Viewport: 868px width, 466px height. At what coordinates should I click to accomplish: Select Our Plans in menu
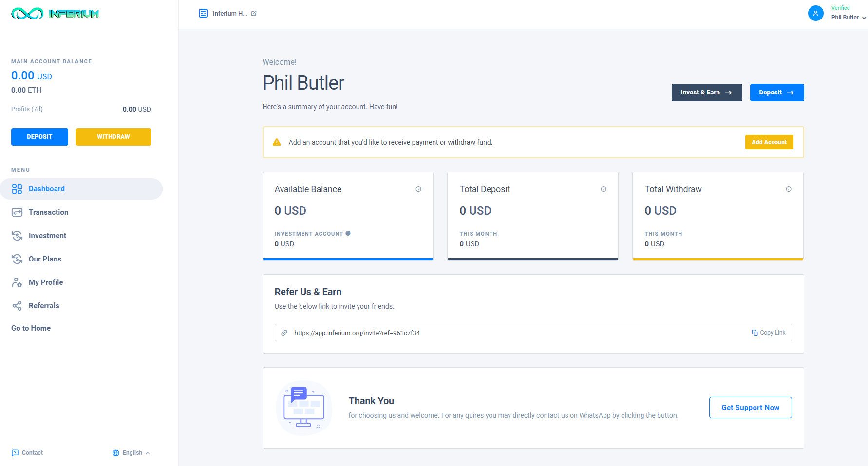coord(45,259)
